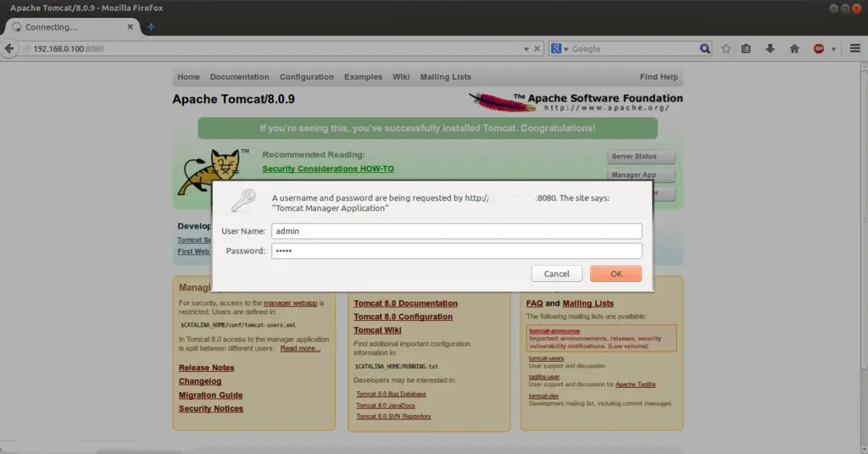Open the tomcat-dev list link
868x454 pixels.
(x=543, y=396)
